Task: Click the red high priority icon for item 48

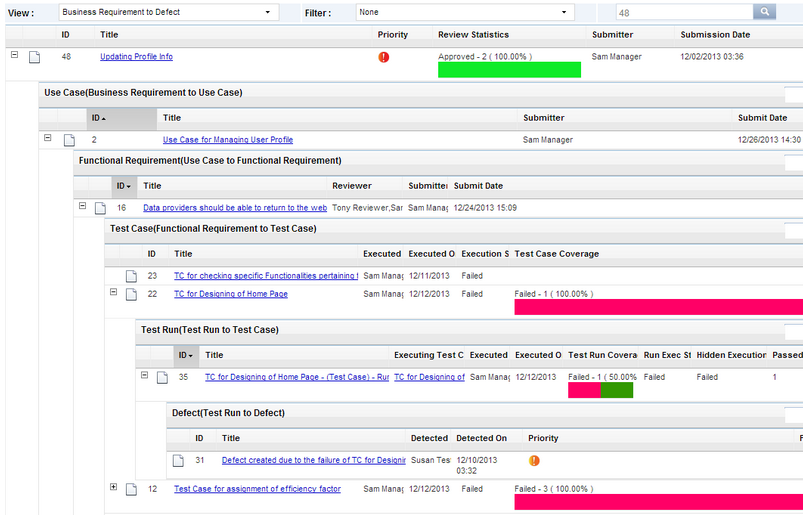Action: [384, 58]
